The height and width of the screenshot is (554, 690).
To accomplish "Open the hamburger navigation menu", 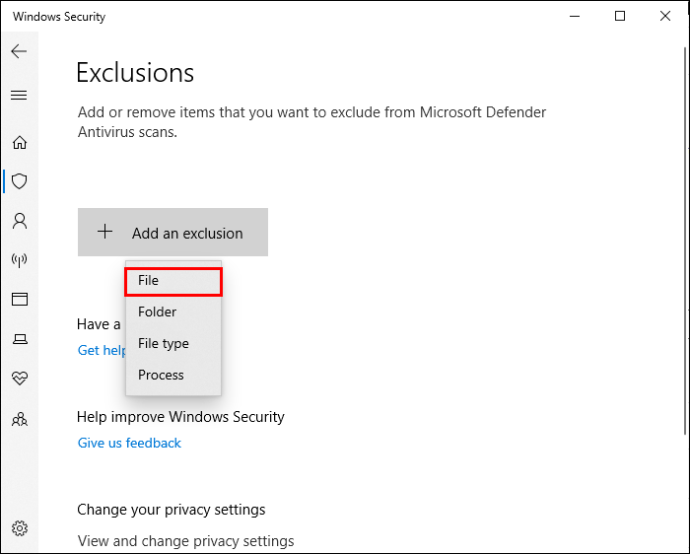I will tap(18, 95).
